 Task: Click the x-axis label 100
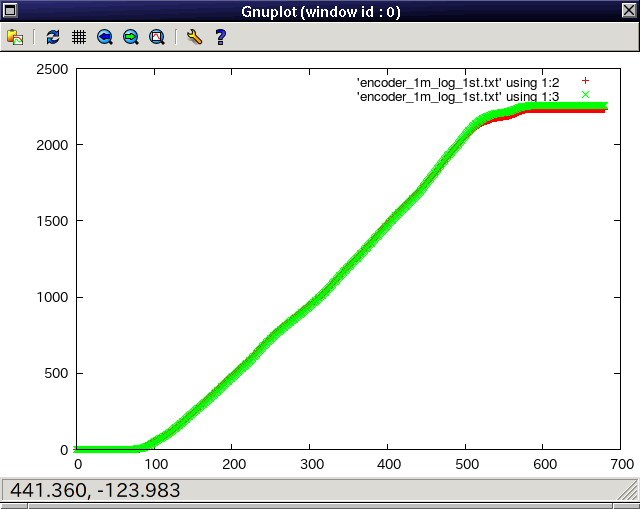click(156, 464)
